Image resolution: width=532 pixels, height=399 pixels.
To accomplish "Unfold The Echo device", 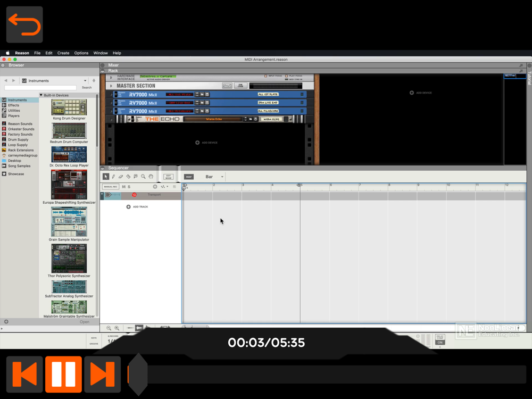I will click(x=111, y=119).
